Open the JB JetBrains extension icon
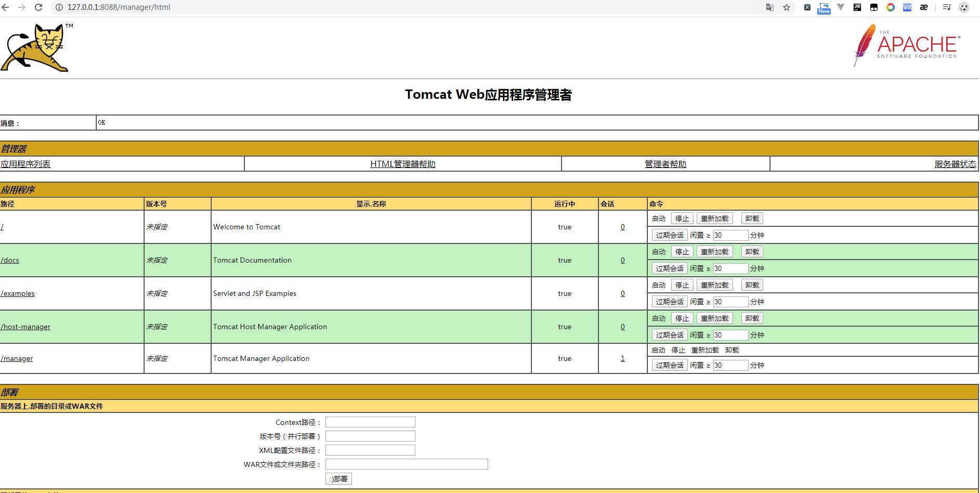Viewport: 980px width, 493px height. coord(857,7)
